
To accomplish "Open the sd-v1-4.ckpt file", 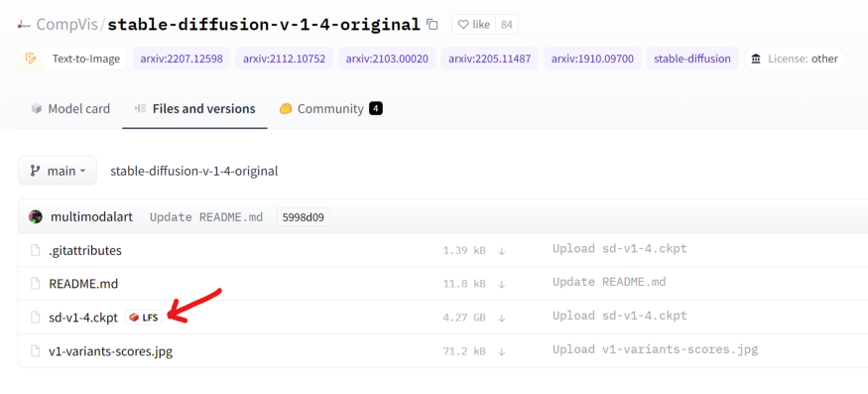I will click(83, 318).
